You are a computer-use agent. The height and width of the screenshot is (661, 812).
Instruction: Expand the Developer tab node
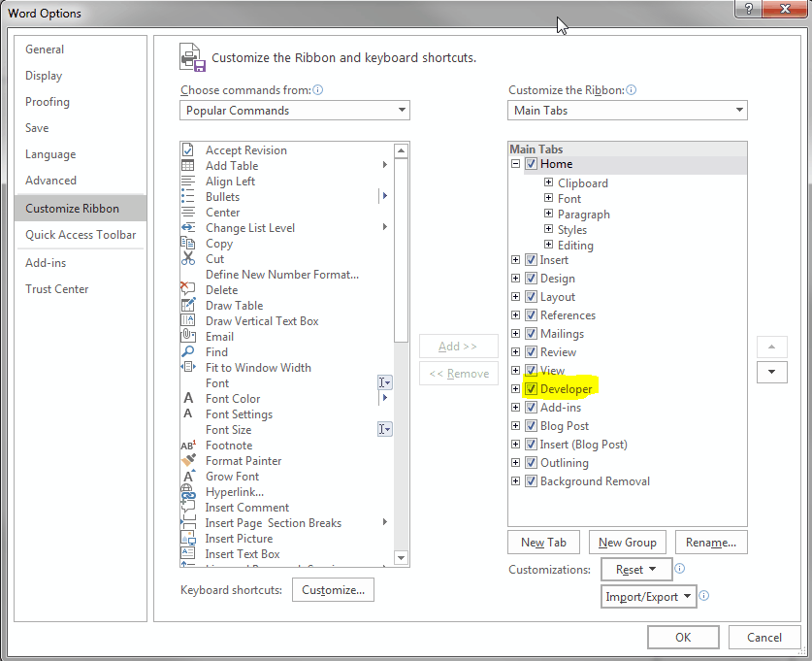(x=515, y=388)
